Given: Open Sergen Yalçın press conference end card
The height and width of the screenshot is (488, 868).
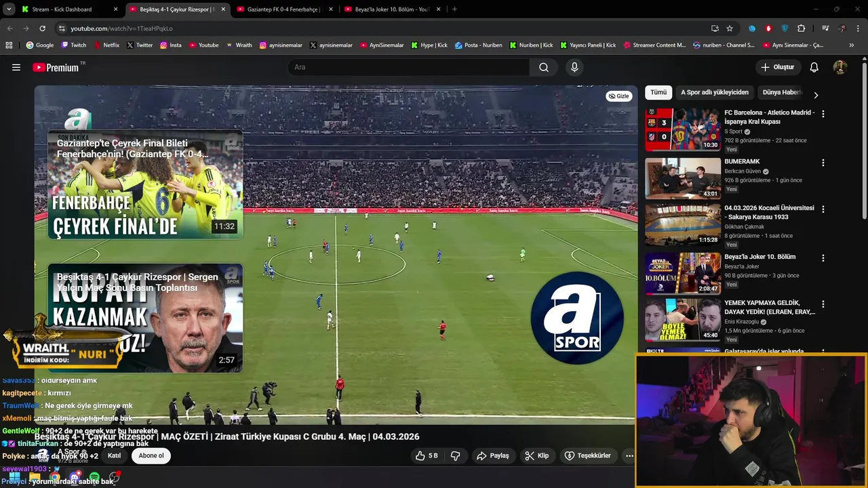Looking at the screenshot, I should 145,318.
